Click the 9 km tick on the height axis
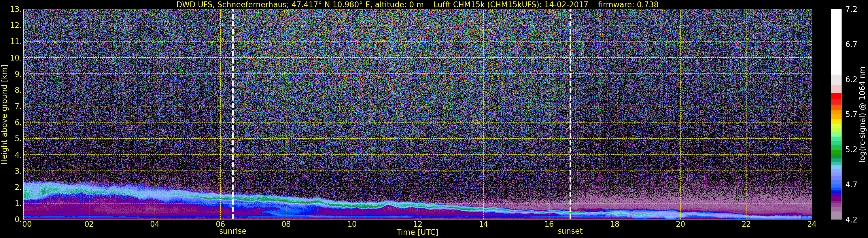Screen dimensions: 868x238 coord(18,74)
